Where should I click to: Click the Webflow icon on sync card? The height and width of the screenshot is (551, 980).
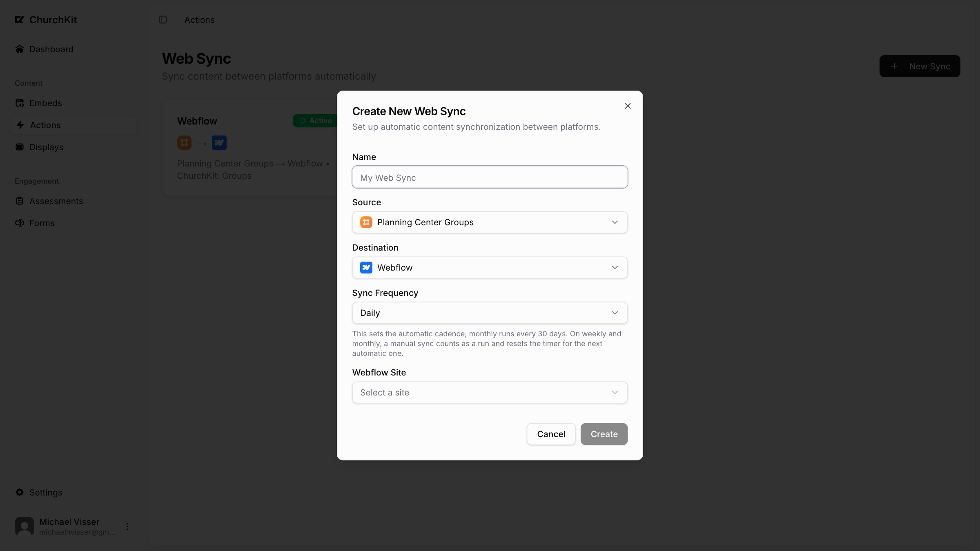point(219,142)
